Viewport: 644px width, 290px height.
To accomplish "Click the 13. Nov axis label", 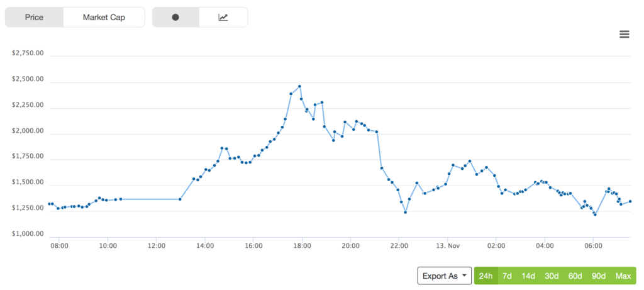I will click(447, 247).
